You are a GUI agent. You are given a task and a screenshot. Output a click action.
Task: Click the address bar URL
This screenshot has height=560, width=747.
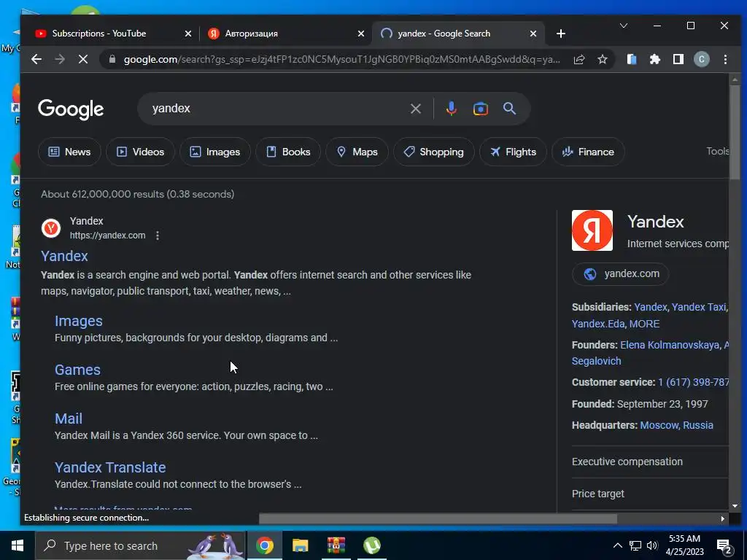coord(341,60)
